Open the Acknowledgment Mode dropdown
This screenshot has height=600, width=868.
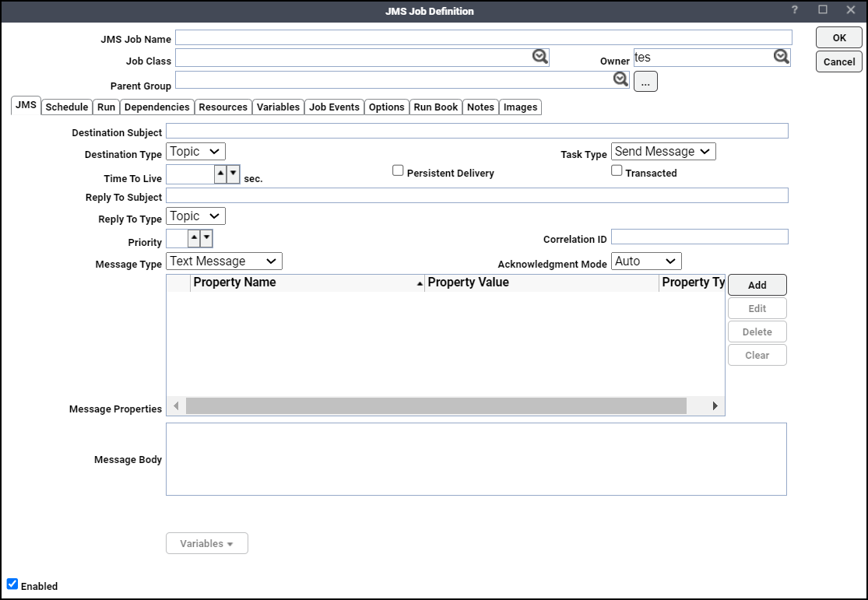point(646,261)
